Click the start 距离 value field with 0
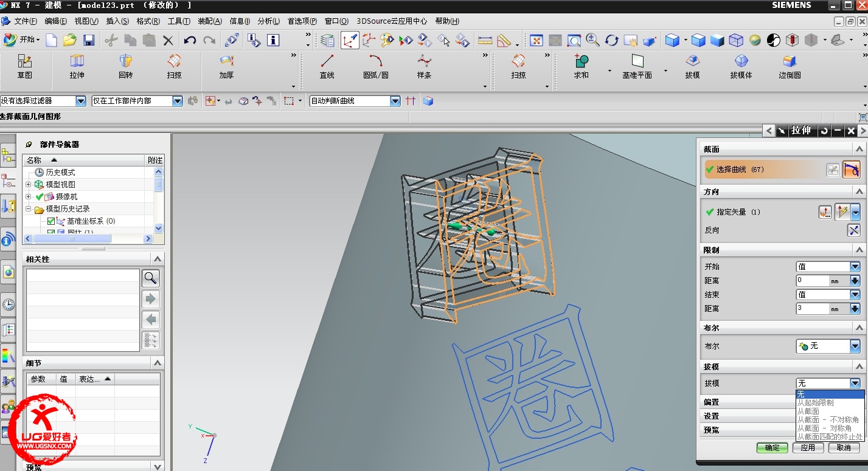 pyautogui.click(x=813, y=280)
